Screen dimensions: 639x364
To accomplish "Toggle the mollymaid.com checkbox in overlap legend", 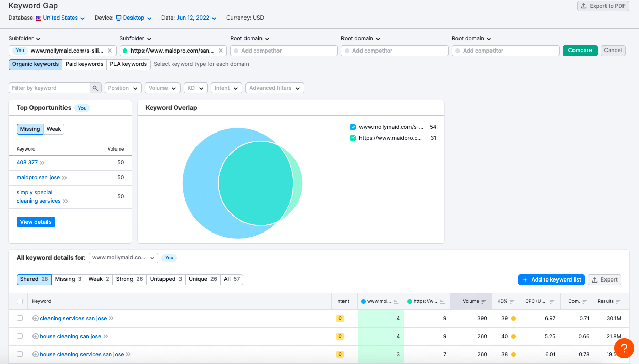I will point(353,127).
